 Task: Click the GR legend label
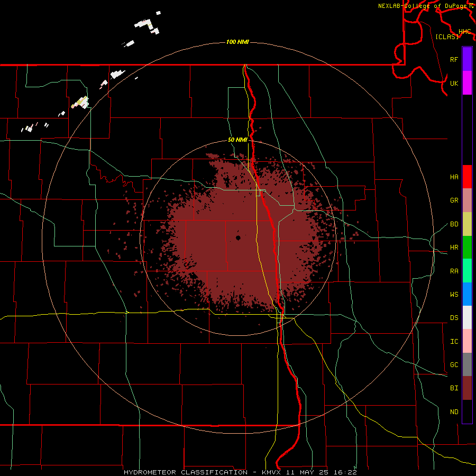454,200
